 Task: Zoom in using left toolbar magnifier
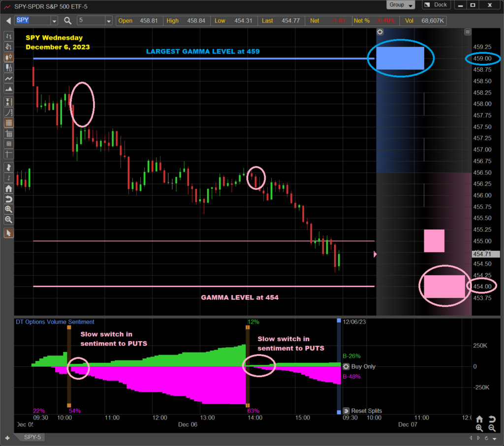(x=8, y=209)
